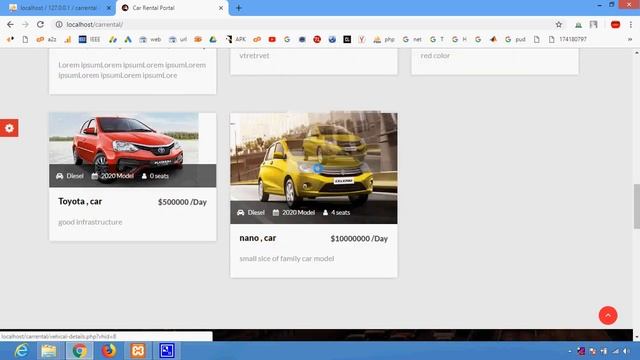
Task: Open the IEEE bookmark
Action: 90,39
